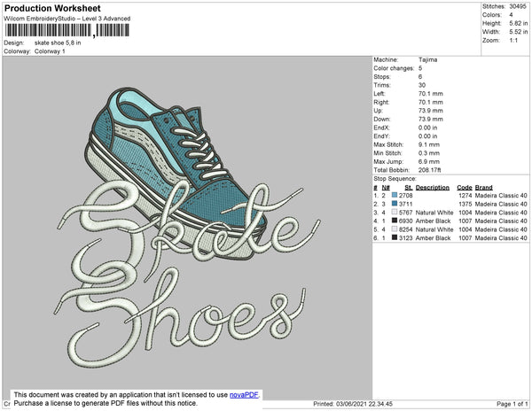This screenshot has height=411, width=532.
Task: Click the design barcode
Action: tap(66, 30)
